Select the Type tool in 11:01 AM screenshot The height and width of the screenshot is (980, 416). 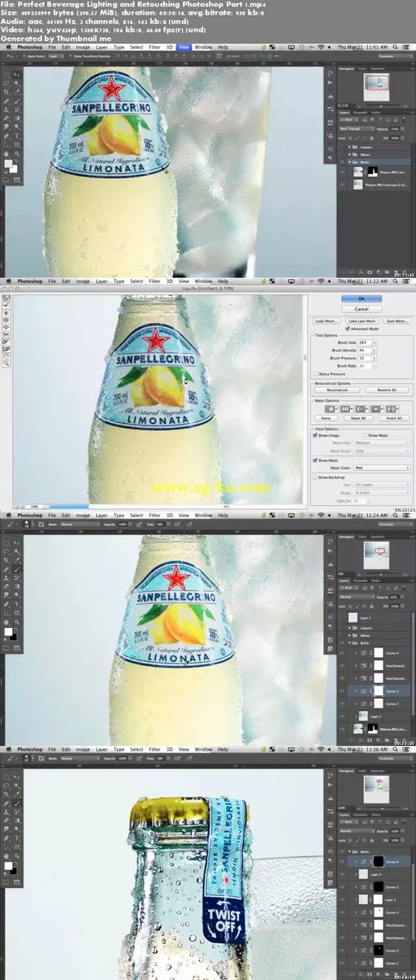pyautogui.click(x=16, y=136)
